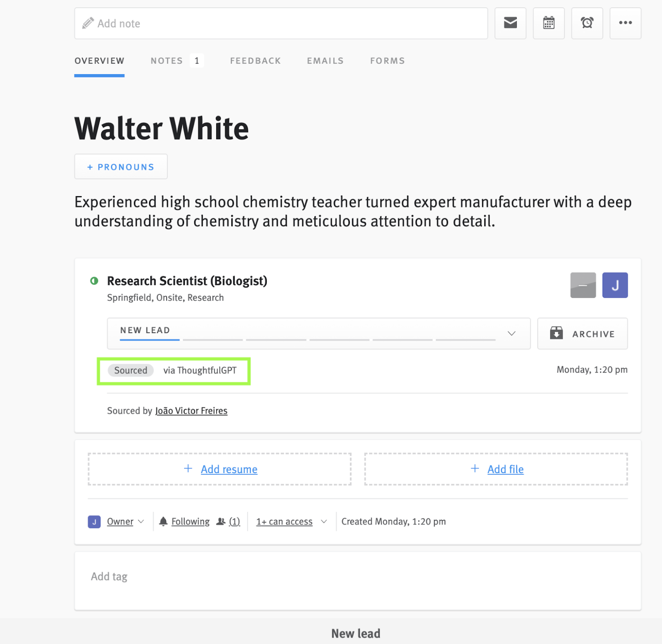Click the Owner link
Screen dimensions: 662x644
pyautogui.click(x=120, y=522)
